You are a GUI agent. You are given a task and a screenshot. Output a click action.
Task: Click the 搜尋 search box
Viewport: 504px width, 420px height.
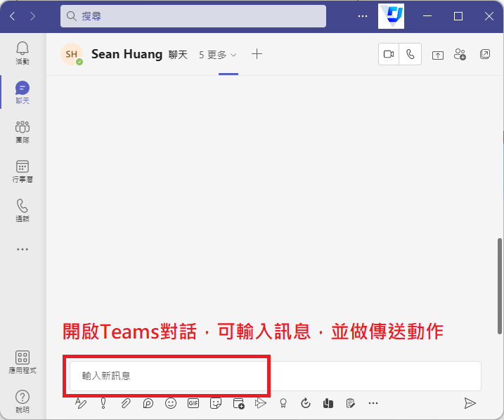193,15
